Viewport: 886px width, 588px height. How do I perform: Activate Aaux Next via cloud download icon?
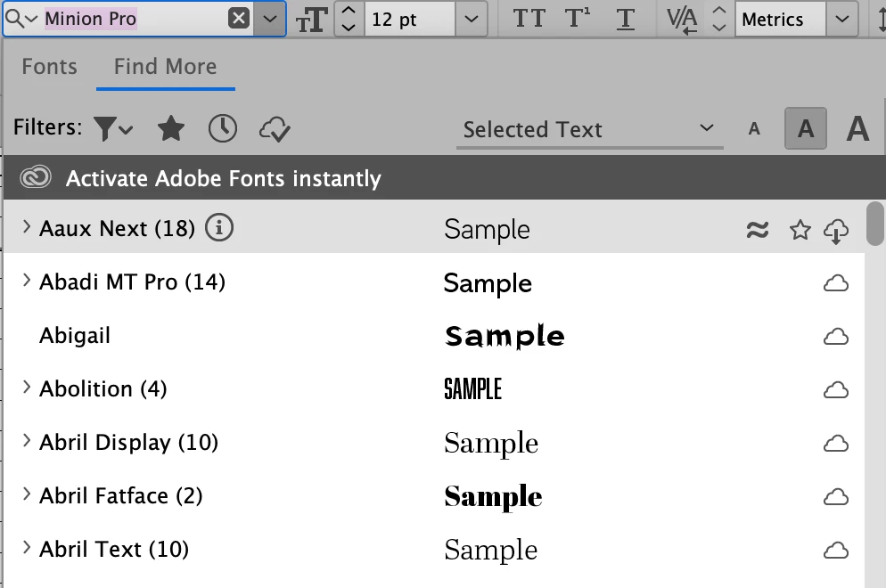coord(836,231)
